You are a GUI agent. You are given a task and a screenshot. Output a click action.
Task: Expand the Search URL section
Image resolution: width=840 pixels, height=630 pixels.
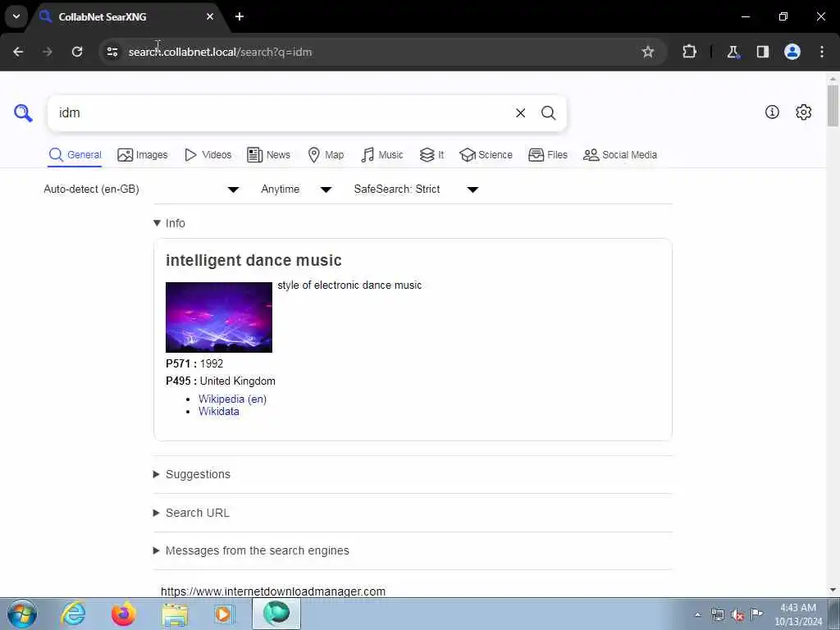pyautogui.click(x=191, y=514)
